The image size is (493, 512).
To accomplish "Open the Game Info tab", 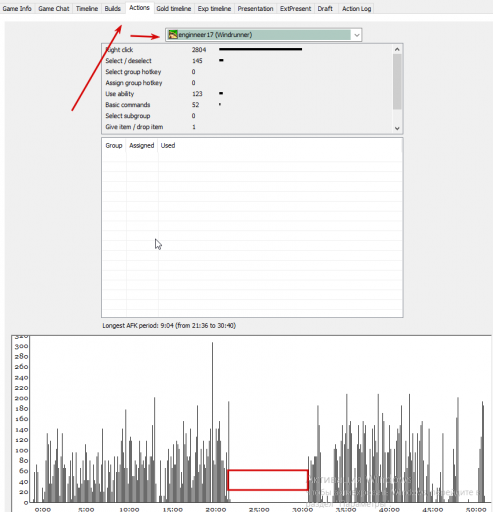I will click(x=17, y=9).
